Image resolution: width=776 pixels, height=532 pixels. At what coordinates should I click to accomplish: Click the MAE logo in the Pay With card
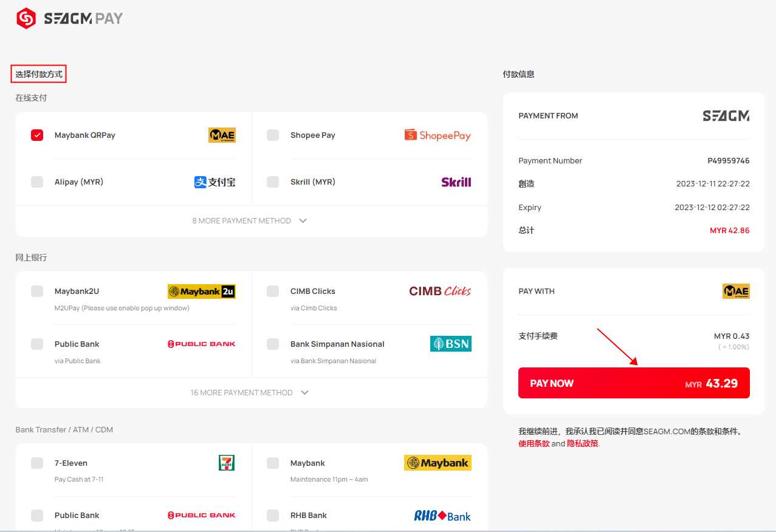coord(736,292)
